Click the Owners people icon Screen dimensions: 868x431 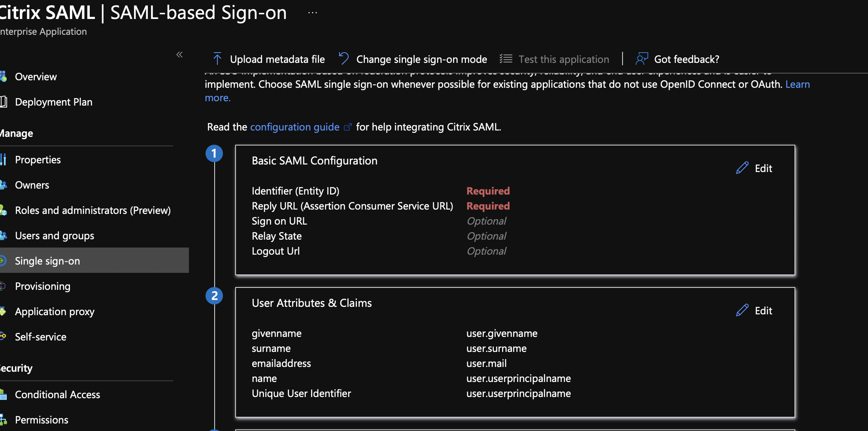pyautogui.click(x=3, y=185)
